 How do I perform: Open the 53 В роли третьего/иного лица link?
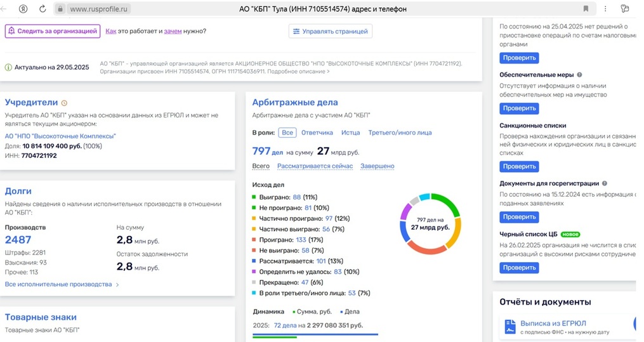pyautogui.click(x=352, y=293)
